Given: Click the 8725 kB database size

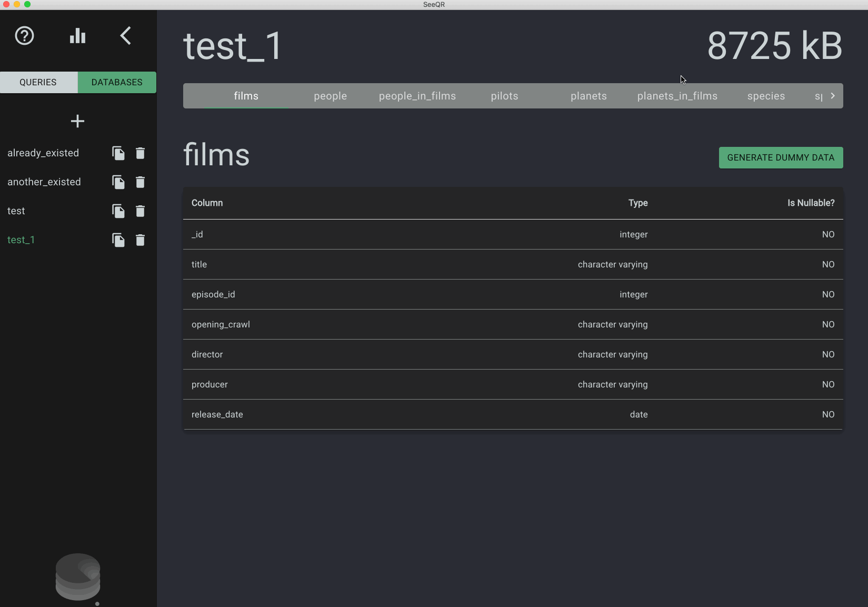Looking at the screenshot, I should [774, 46].
